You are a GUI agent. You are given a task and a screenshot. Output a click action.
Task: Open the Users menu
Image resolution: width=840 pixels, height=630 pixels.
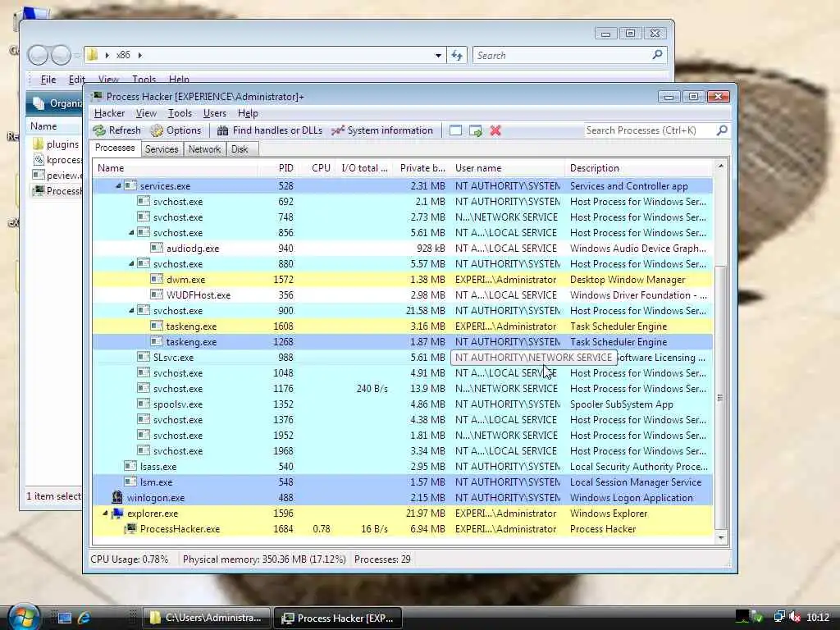214,113
